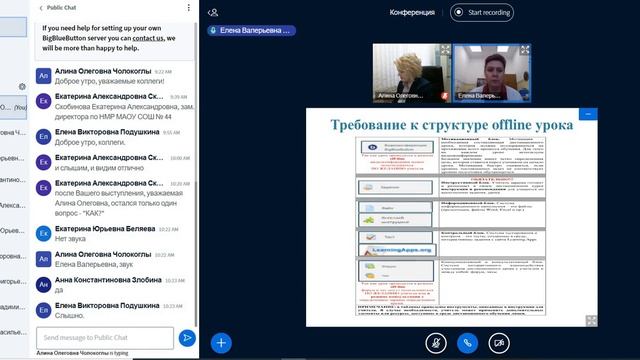Click Алина Олеговна Чолокоглы avatar at 9:22 AM
The height and width of the screenshot is (360, 640).
point(43,76)
